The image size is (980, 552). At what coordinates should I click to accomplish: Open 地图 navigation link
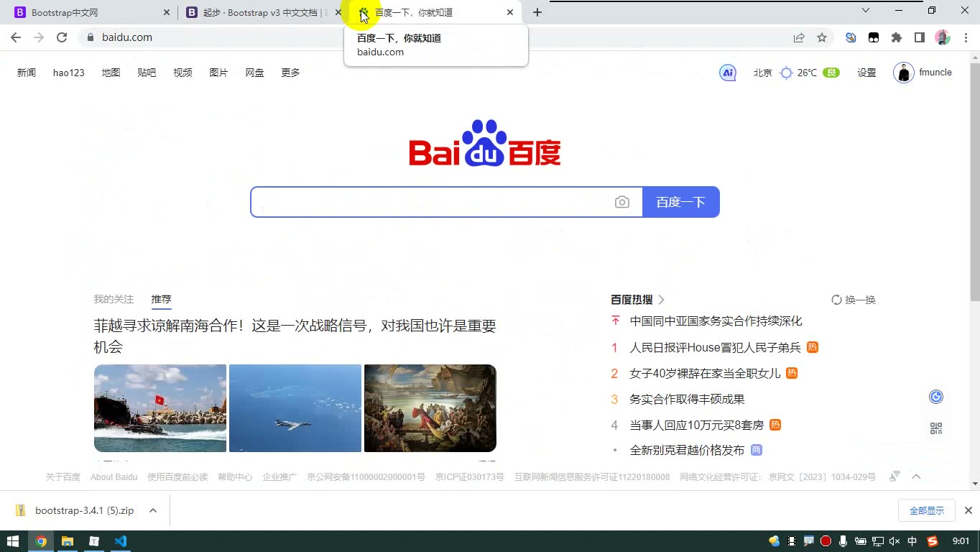coord(111,73)
